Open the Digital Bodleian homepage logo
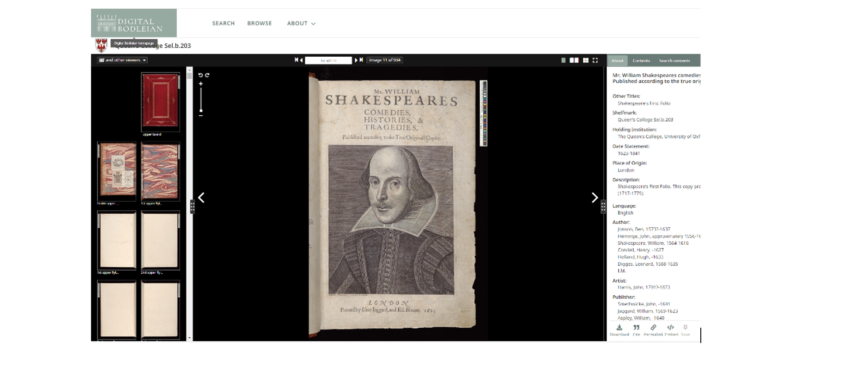 click(134, 23)
